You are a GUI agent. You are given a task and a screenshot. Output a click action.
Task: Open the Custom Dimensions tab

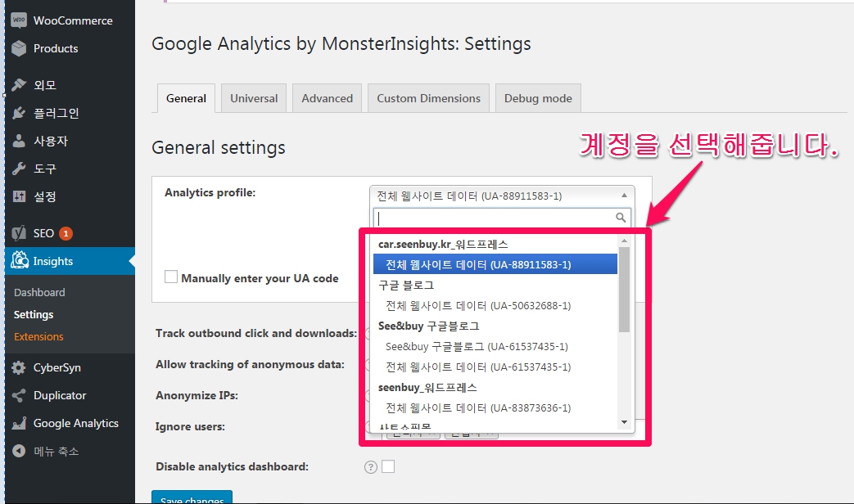pos(428,98)
